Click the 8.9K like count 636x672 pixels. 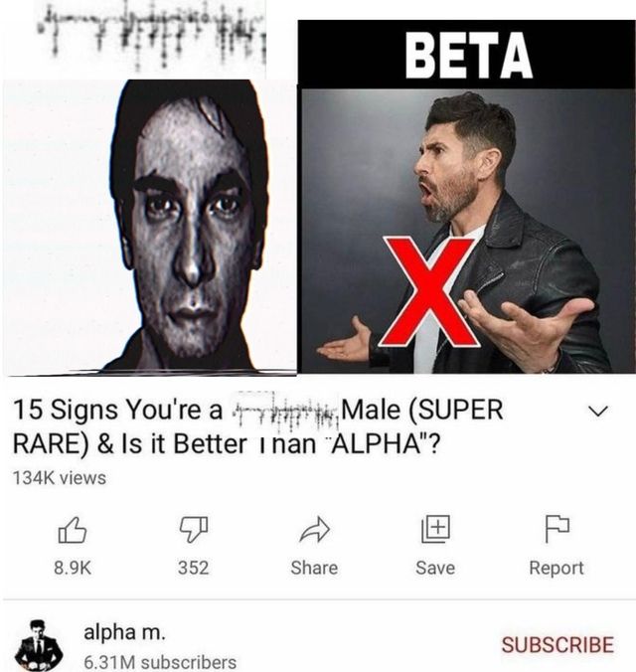point(73,568)
